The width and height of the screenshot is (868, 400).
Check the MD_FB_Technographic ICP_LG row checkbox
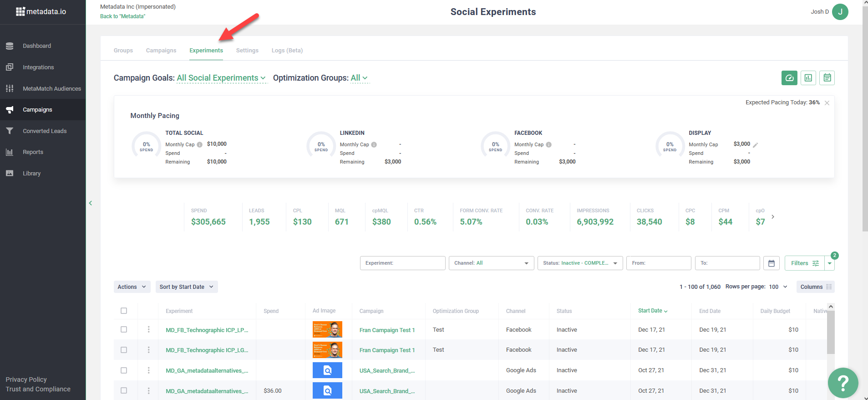click(x=124, y=350)
